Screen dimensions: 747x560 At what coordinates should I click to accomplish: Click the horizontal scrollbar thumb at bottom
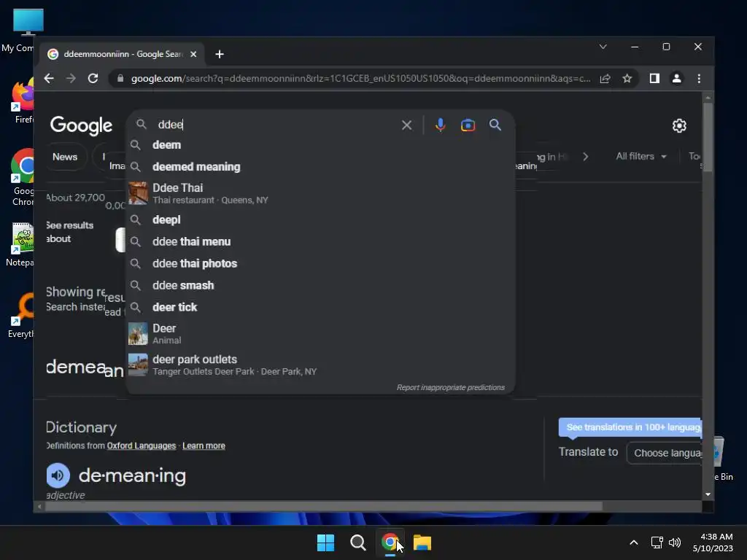pyautogui.click(x=324, y=506)
